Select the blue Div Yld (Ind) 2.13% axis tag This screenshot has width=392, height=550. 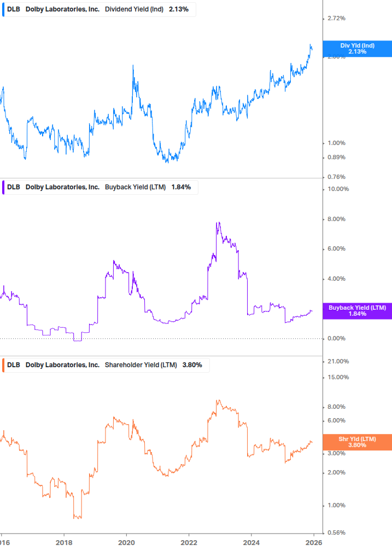[x=358, y=49]
